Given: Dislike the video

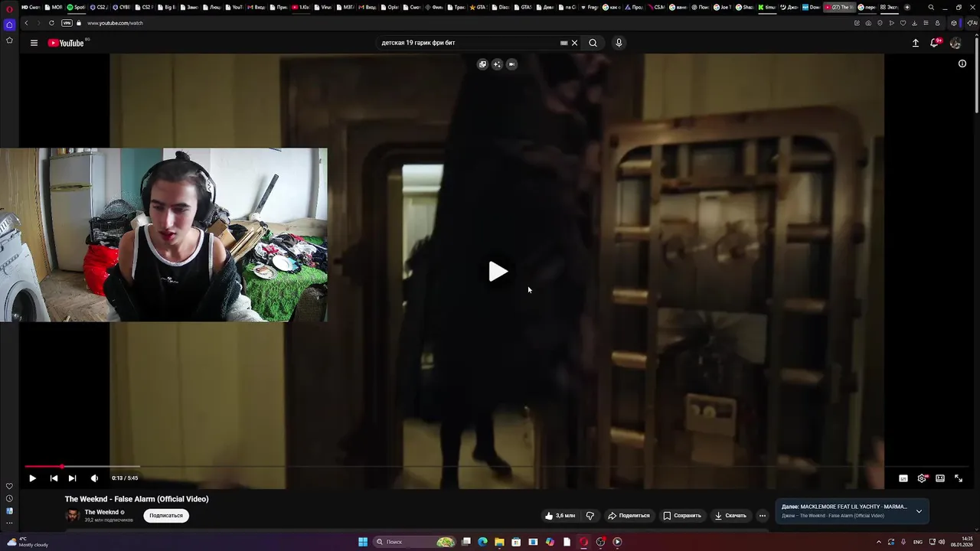Looking at the screenshot, I should (590, 516).
